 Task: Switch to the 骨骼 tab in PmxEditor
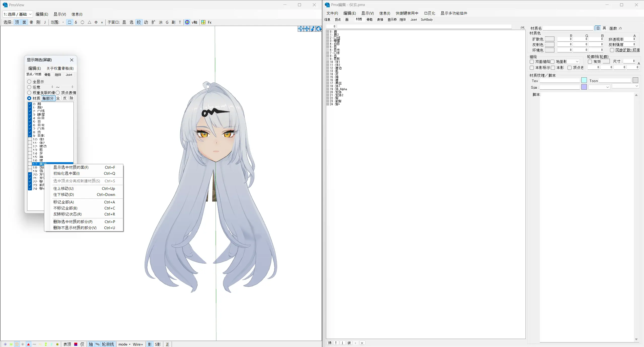(x=369, y=19)
